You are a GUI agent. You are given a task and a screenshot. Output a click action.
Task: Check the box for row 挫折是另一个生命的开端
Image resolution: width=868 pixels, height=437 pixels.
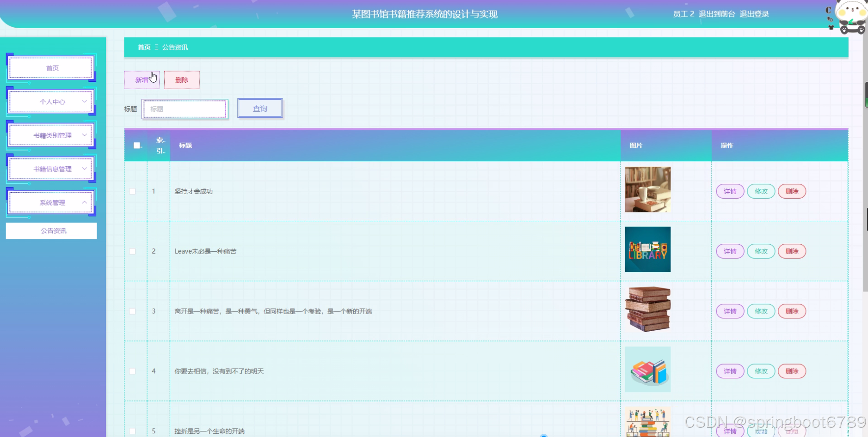click(132, 431)
